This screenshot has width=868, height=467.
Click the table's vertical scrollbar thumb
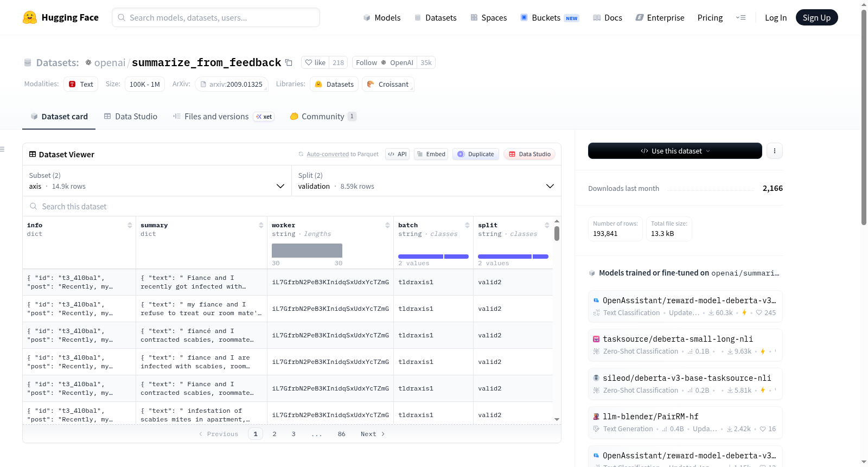coord(557,233)
